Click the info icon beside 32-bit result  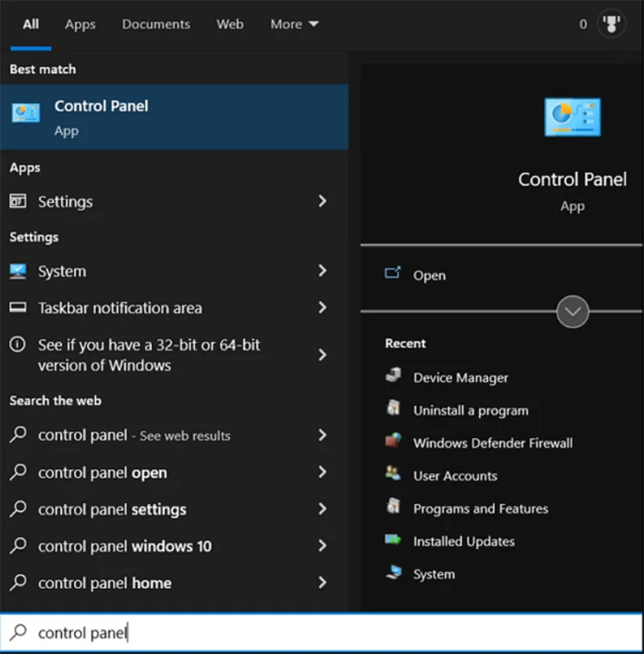[18, 345]
